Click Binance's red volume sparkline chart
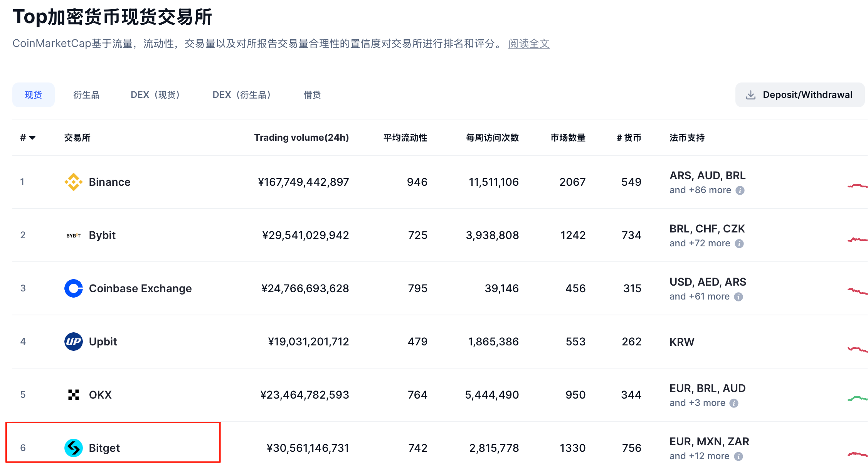The height and width of the screenshot is (468, 868). 858,186
